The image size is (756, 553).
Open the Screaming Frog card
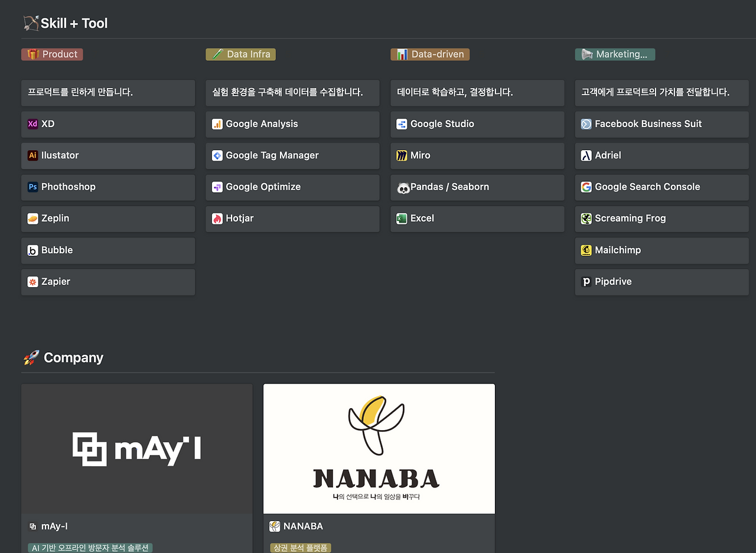pos(662,219)
